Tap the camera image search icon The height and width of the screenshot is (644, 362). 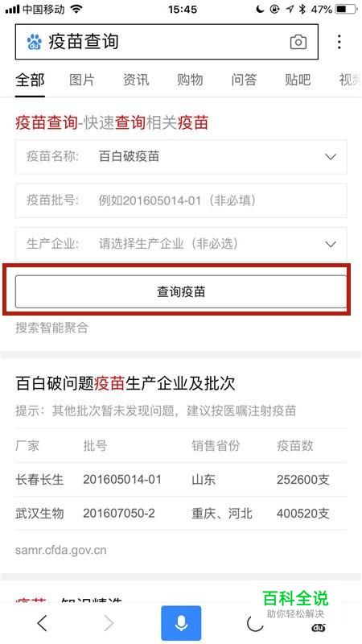[298, 42]
